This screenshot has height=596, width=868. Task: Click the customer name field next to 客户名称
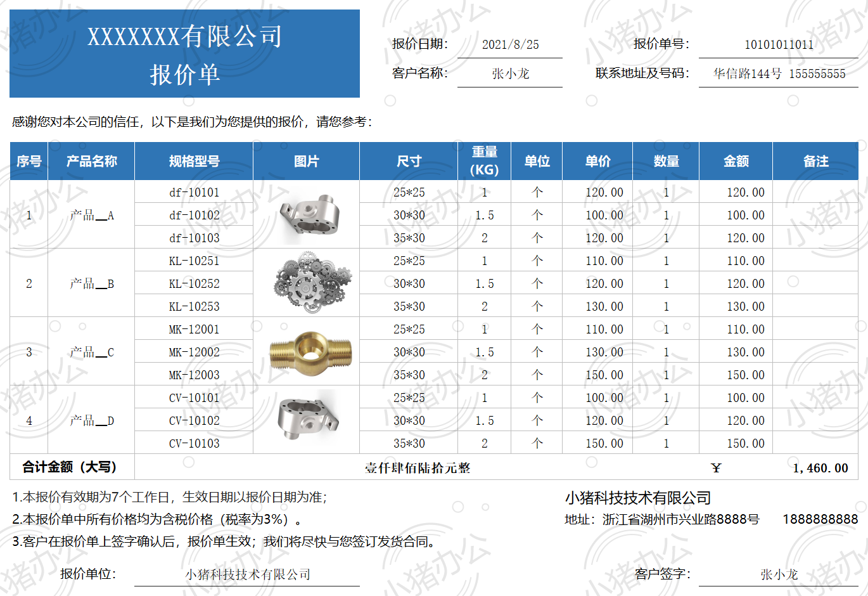pyautogui.click(x=510, y=74)
